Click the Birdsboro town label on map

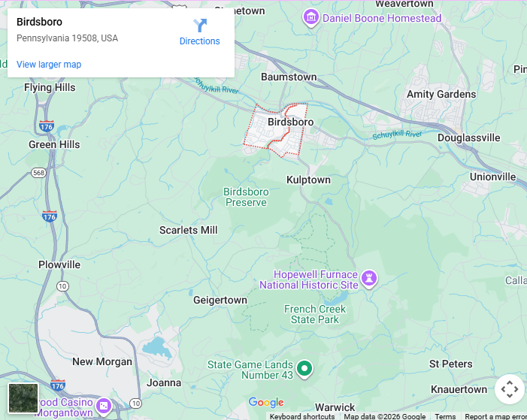click(291, 122)
